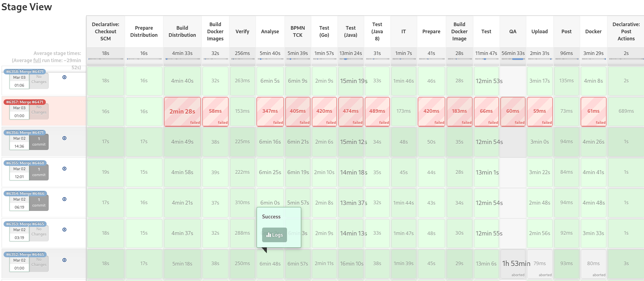Click the Declarative: Checkout SCM column header
Image resolution: width=644 pixels, height=281 pixels.
point(106,32)
